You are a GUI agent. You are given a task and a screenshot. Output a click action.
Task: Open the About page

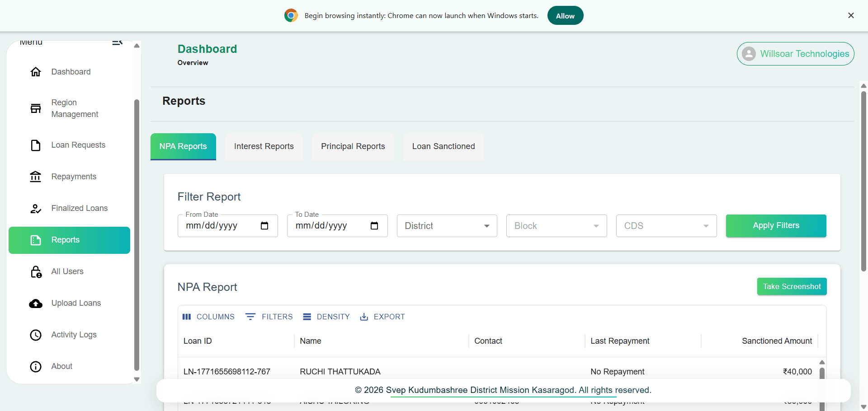69,366
